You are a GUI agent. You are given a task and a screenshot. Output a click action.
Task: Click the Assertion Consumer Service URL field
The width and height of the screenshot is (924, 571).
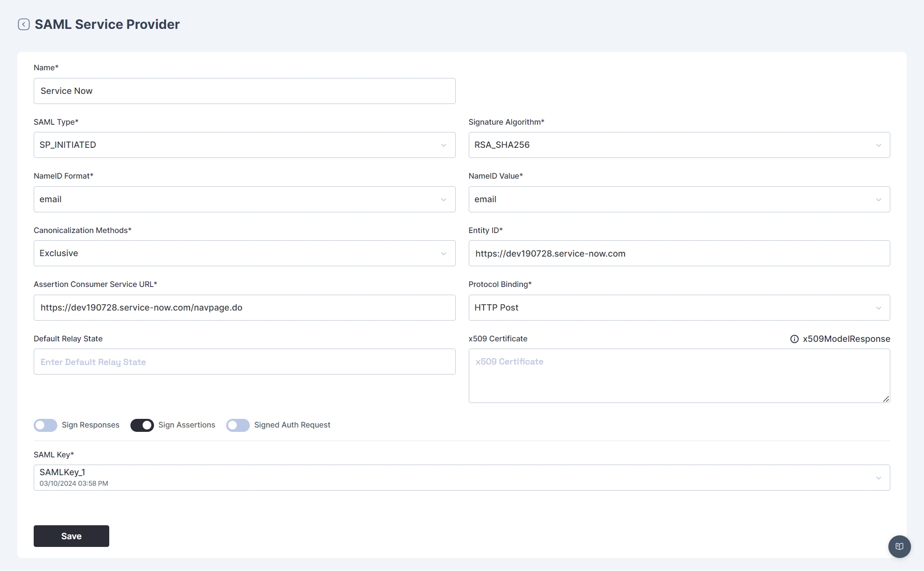click(244, 308)
